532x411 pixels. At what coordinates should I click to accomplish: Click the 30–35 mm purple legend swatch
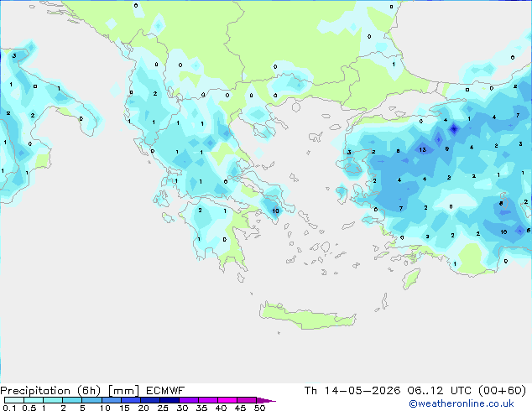coord(189,400)
